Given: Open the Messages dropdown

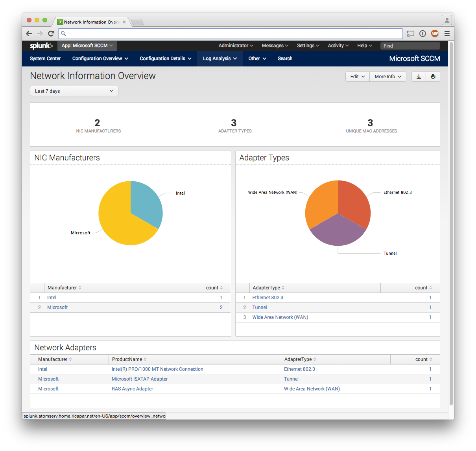Looking at the screenshot, I should coord(275,46).
